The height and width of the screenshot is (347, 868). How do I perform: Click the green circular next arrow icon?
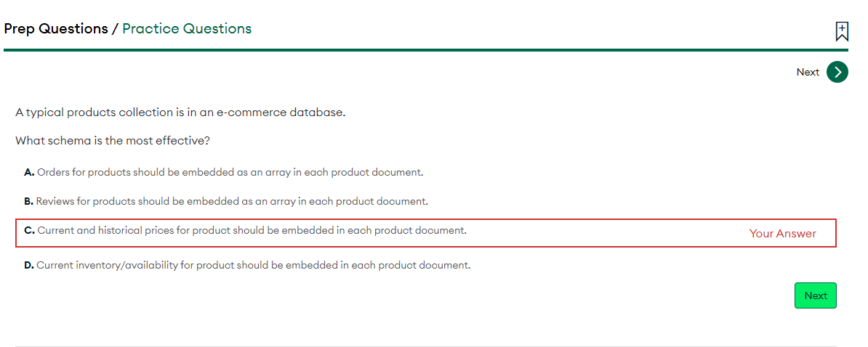pyautogui.click(x=837, y=72)
